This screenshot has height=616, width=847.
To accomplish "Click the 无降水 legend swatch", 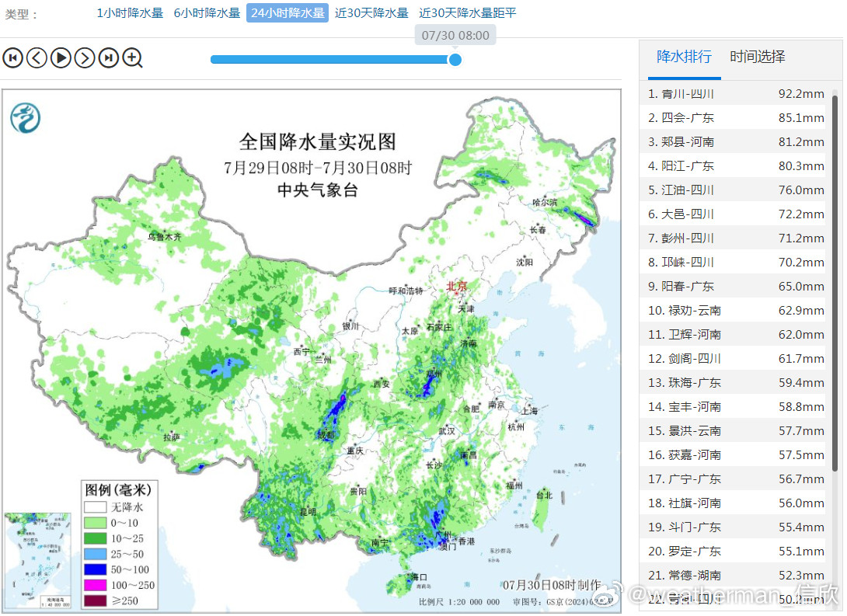I will pos(95,507).
